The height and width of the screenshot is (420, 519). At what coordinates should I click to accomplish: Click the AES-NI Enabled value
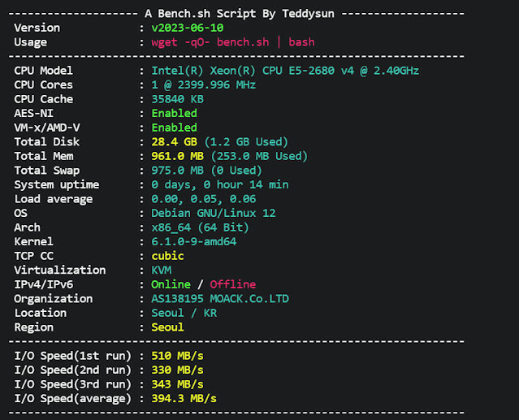(x=174, y=113)
